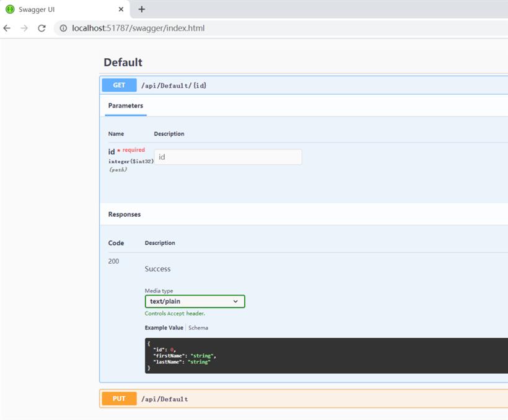Viewport: 508px width, 420px height.
Task: Click the media type dropdown chevron
Action: (x=235, y=302)
